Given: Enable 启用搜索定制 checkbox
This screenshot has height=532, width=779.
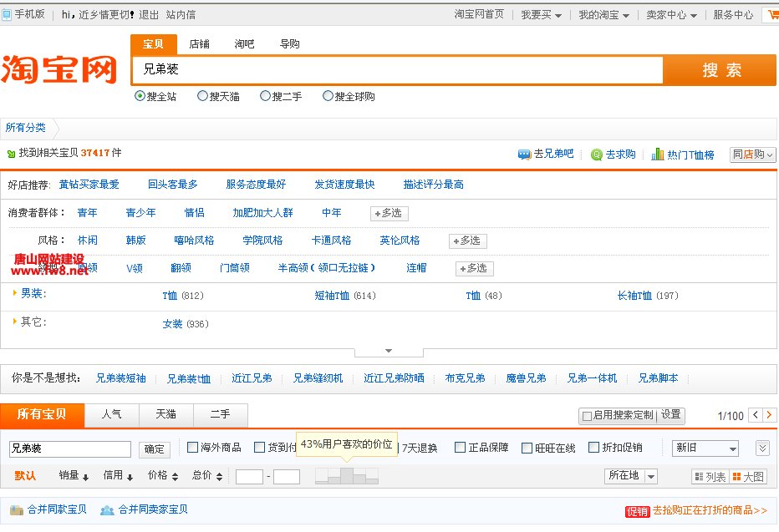Looking at the screenshot, I should pyautogui.click(x=587, y=416).
